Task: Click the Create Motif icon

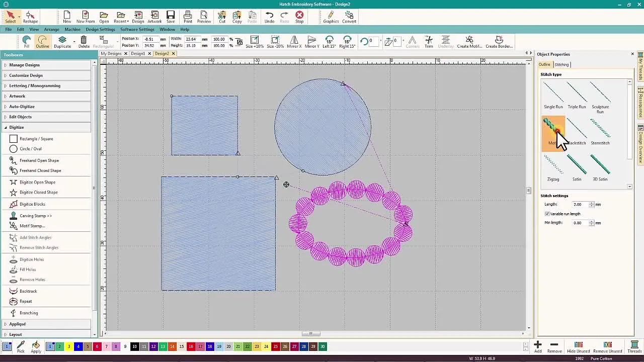Action: tap(469, 42)
